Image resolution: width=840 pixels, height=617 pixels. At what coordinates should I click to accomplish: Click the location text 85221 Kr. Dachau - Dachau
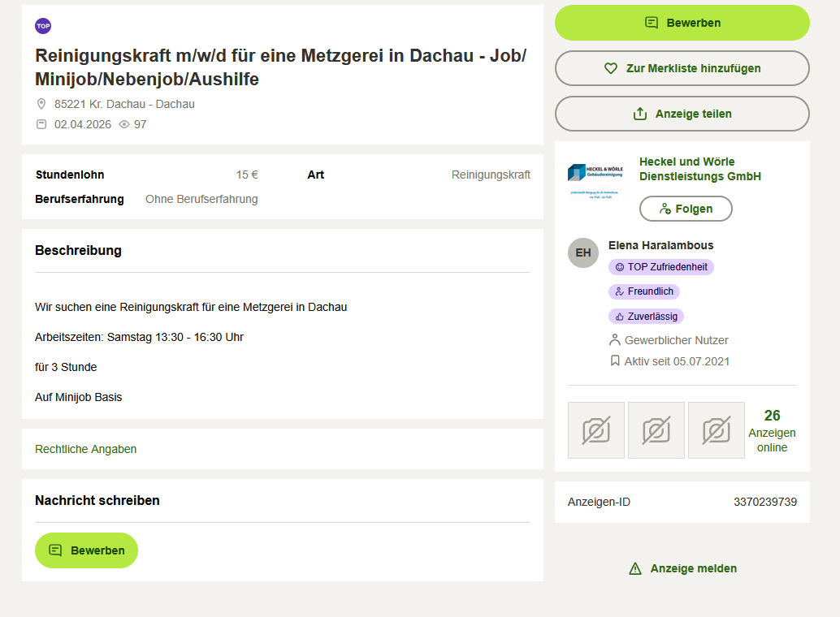tap(124, 104)
